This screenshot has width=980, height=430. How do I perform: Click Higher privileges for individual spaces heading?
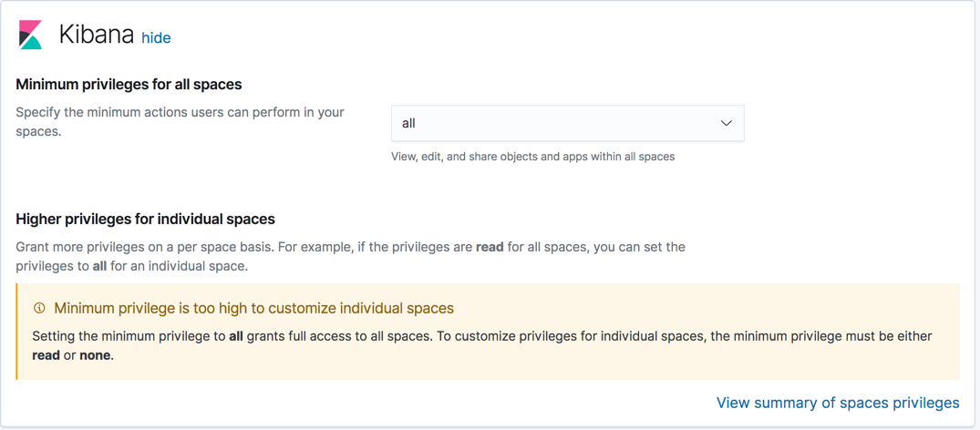click(x=145, y=219)
